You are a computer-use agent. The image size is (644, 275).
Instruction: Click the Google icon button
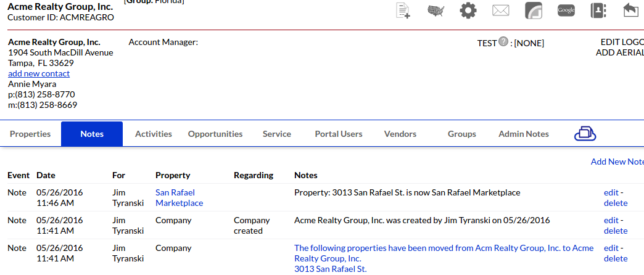(566, 10)
